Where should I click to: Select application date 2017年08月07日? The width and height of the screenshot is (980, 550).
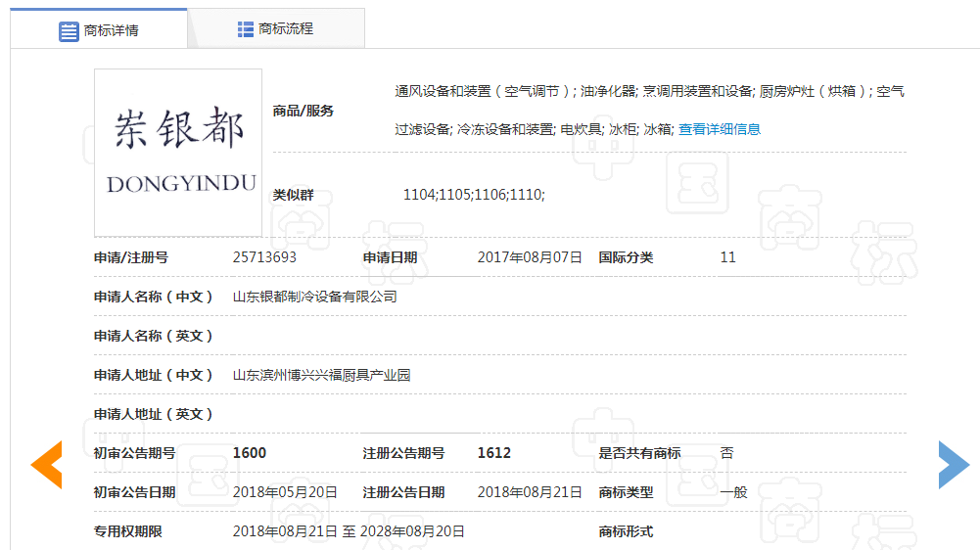[x=530, y=257]
